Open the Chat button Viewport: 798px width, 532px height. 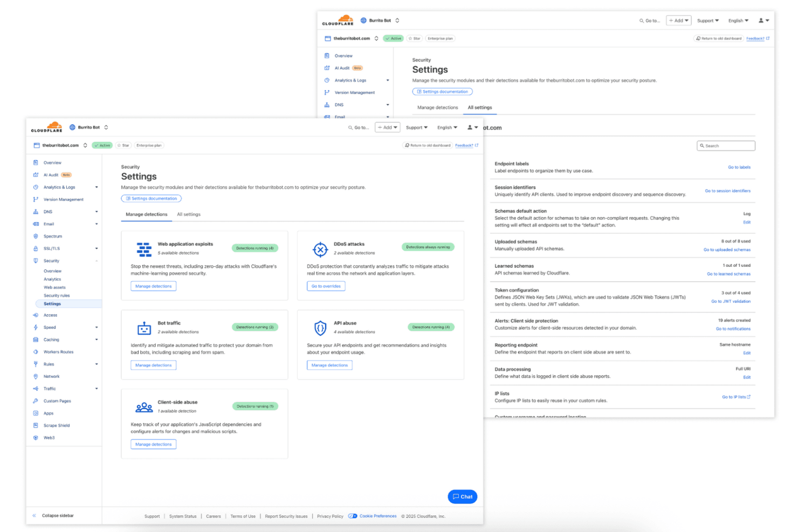click(463, 496)
